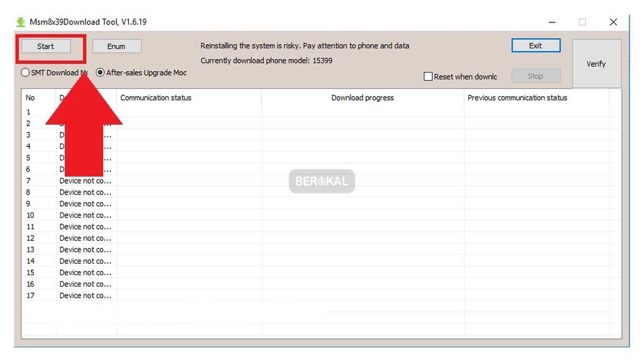
Task: Select row 7 Device not connected
Action: [x=85, y=181]
